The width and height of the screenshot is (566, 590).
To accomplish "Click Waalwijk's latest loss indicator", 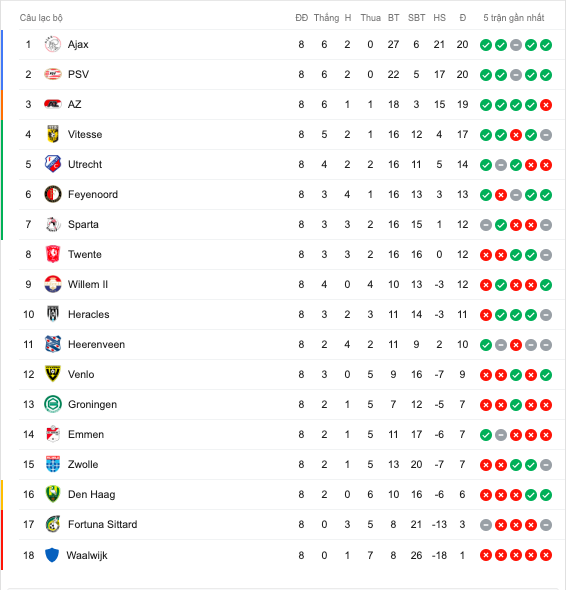I will click(546, 555).
